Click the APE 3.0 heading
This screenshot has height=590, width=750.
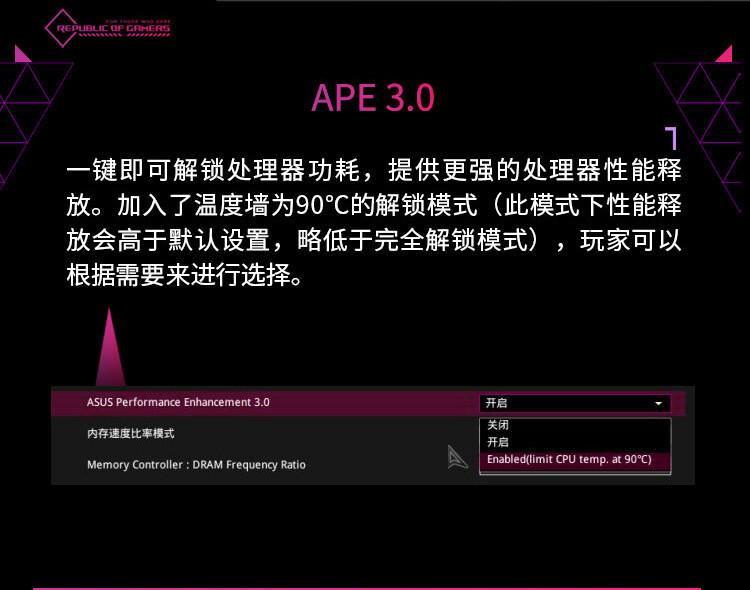tap(373, 98)
